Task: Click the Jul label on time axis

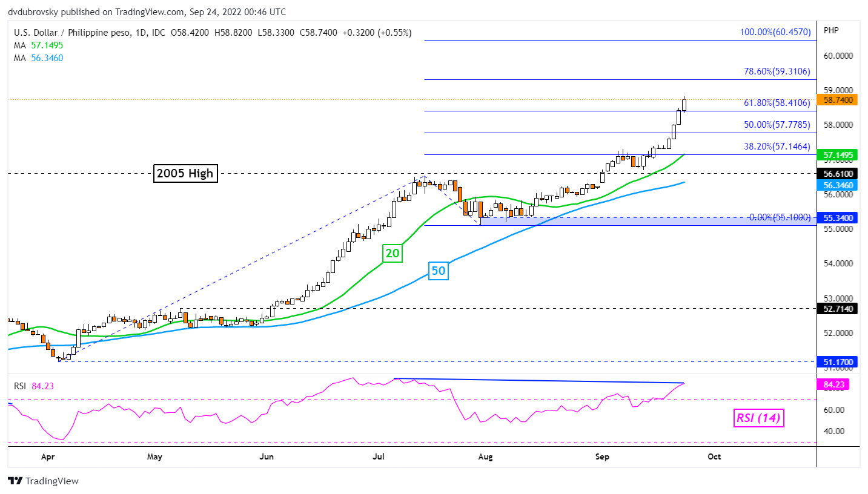Action: [379, 456]
